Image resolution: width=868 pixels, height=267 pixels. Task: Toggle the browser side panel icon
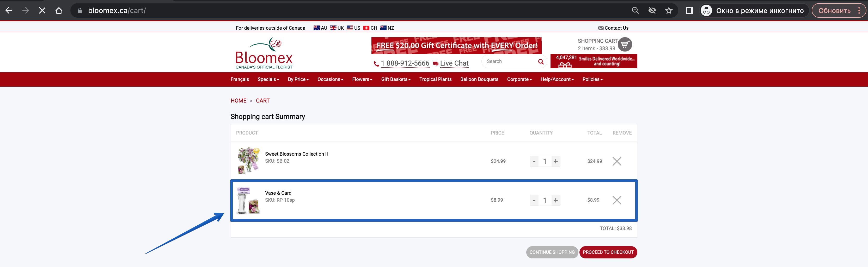pyautogui.click(x=689, y=10)
